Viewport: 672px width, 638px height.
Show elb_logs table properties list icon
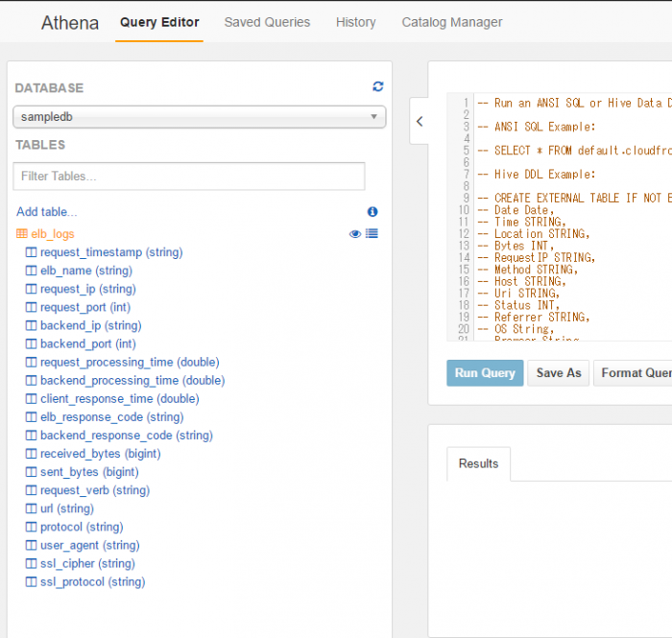(372, 233)
